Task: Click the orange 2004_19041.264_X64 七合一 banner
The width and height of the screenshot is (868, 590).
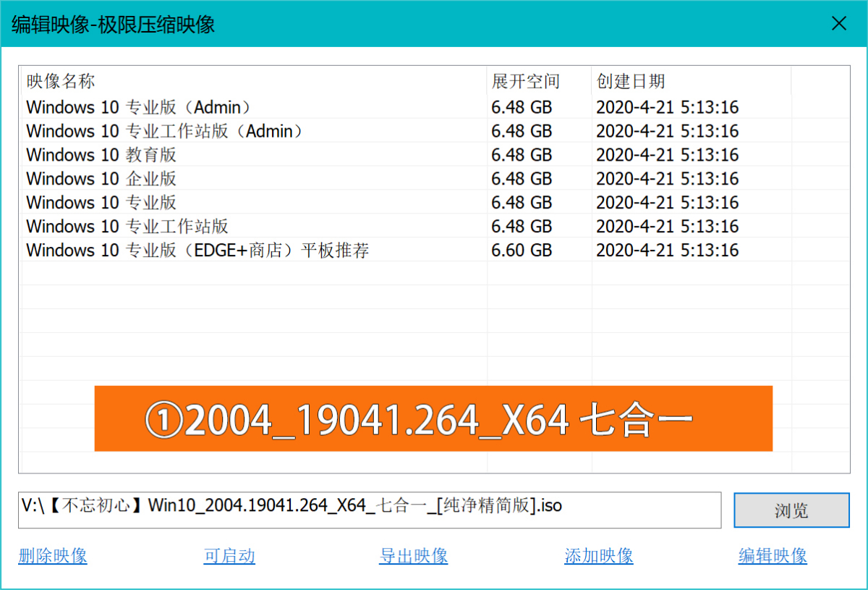Action: [433, 418]
